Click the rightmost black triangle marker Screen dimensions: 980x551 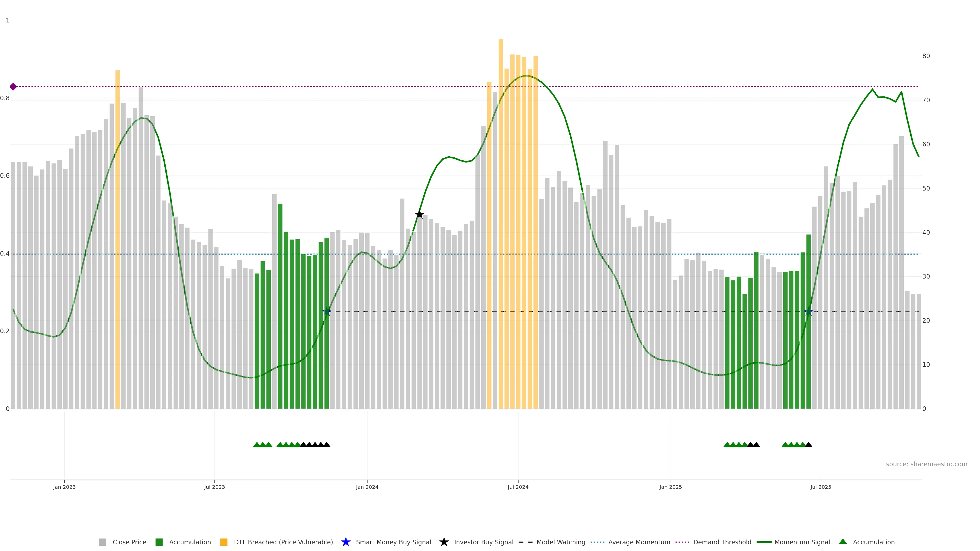coord(809,445)
